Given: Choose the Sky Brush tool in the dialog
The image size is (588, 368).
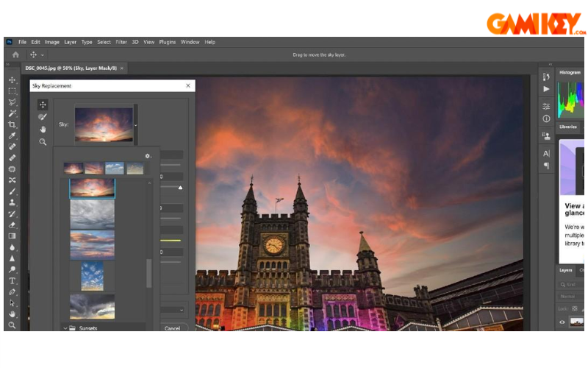Looking at the screenshot, I should tap(43, 117).
